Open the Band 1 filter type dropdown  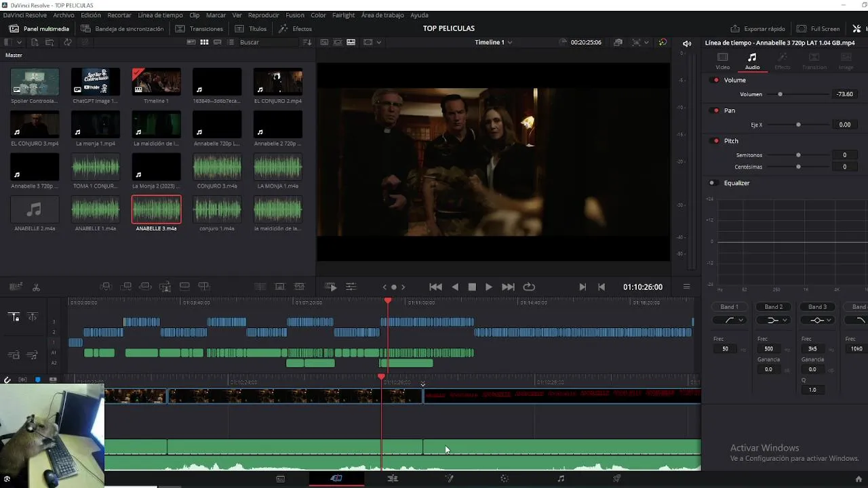[729, 320]
